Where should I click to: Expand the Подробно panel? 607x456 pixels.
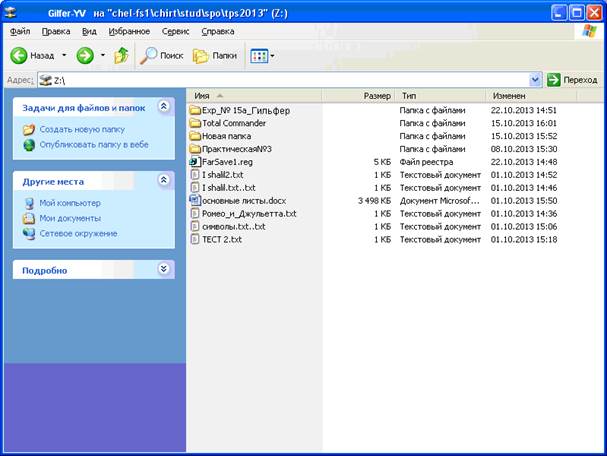click(x=164, y=269)
